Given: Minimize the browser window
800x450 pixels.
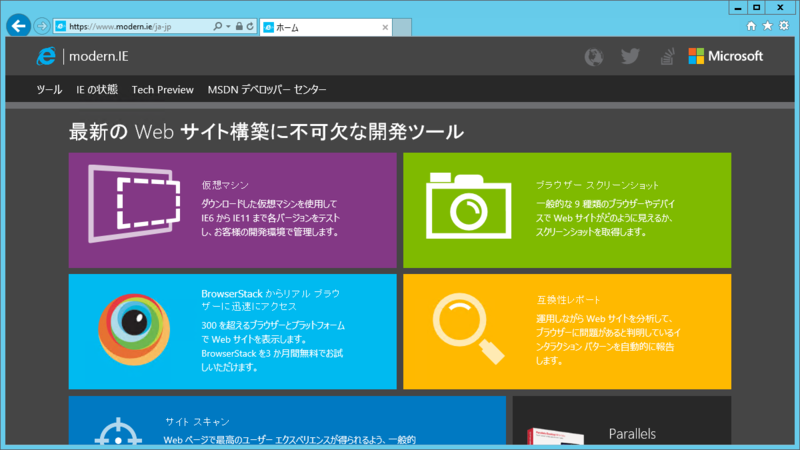Looking at the screenshot, I should tap(738, 7).
